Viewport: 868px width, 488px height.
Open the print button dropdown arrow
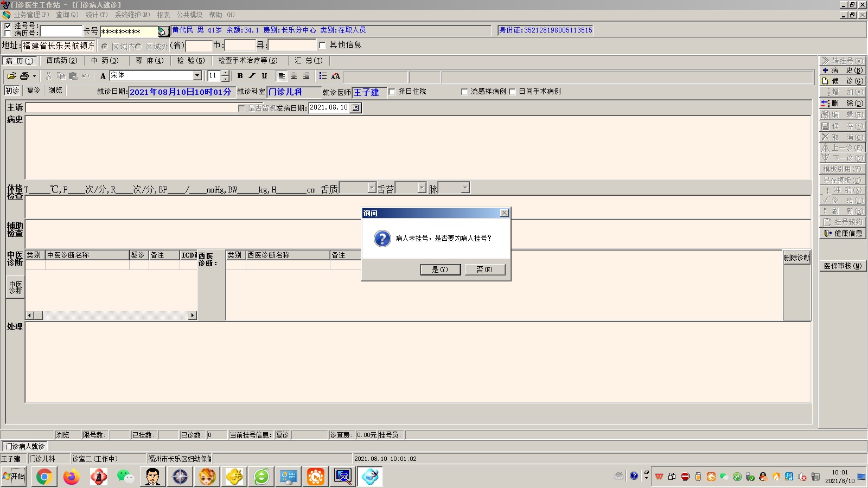coord(34,76)
